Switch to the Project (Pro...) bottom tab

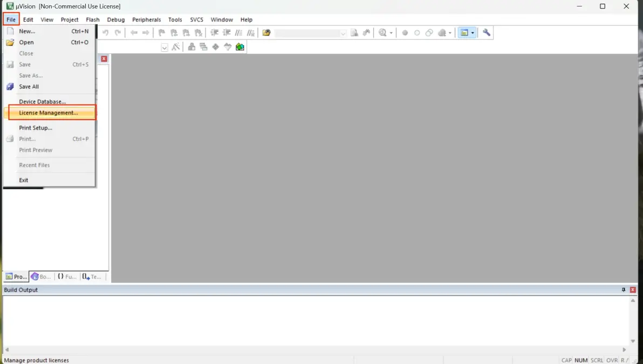pyautogui.click(x=16, y=277)
